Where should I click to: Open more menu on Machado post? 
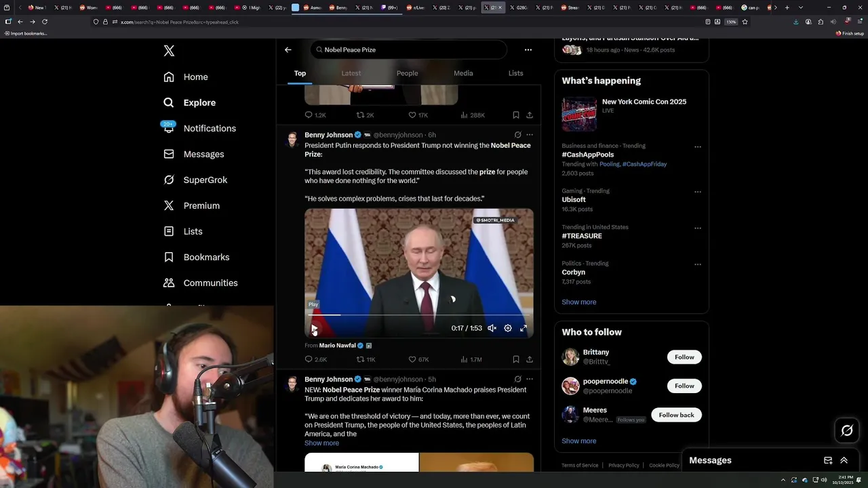530,380
